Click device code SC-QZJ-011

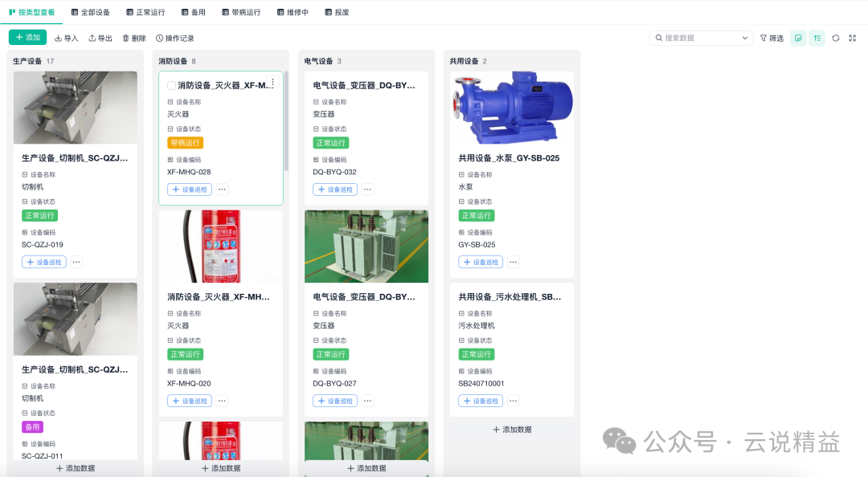[42, 456]
